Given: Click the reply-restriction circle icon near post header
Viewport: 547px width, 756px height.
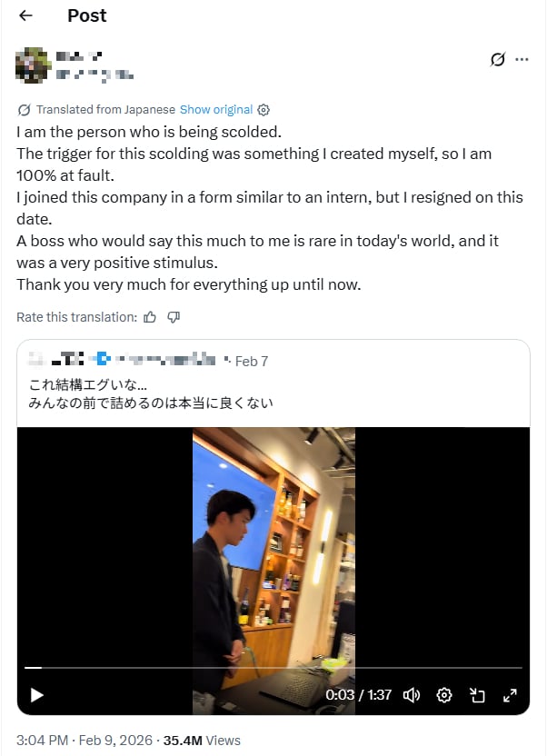Looking at the screenshot, I should click(x=496, y=58).
